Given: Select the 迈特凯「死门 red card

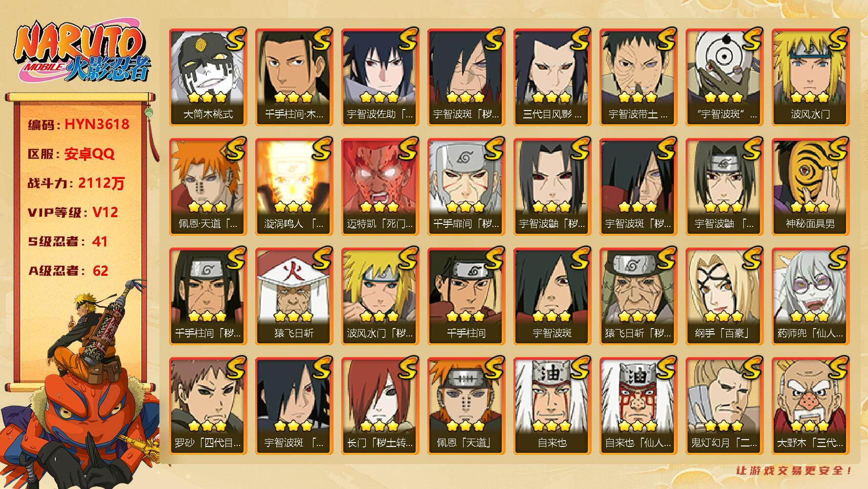Looking at the screenshot, I should click(380, 187).
